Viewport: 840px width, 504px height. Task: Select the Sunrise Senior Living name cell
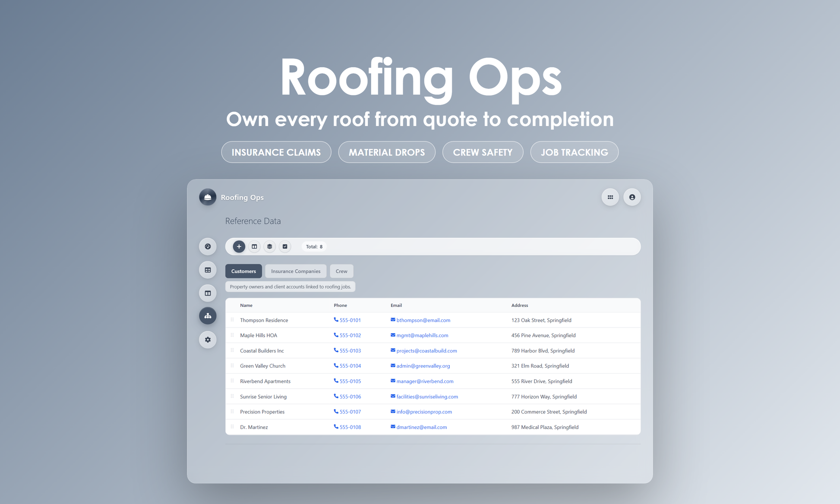click(263, 397)
